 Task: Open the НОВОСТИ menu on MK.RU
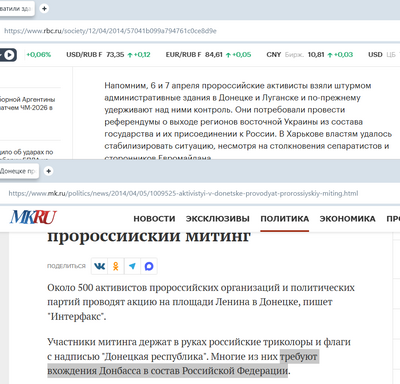pyautogui.click(x=154, y=219)
